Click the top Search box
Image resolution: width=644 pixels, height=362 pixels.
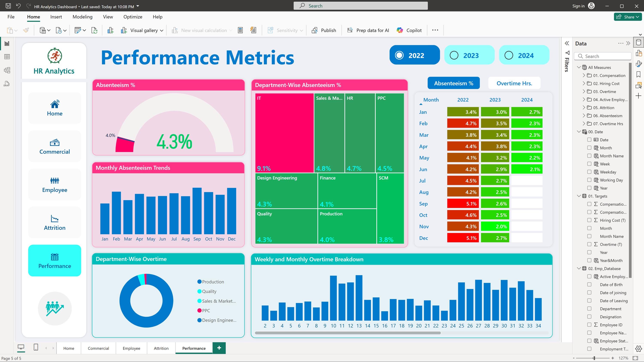point(360,6)
